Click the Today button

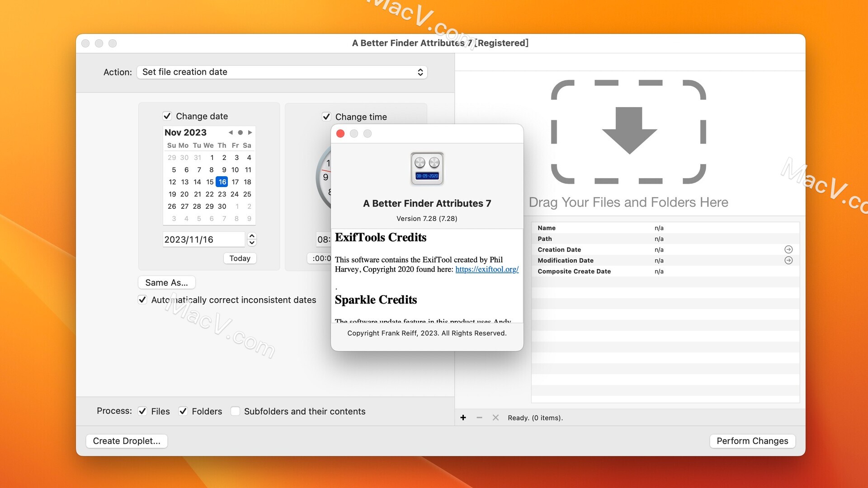pyautogui.click(x=240, y=258)
